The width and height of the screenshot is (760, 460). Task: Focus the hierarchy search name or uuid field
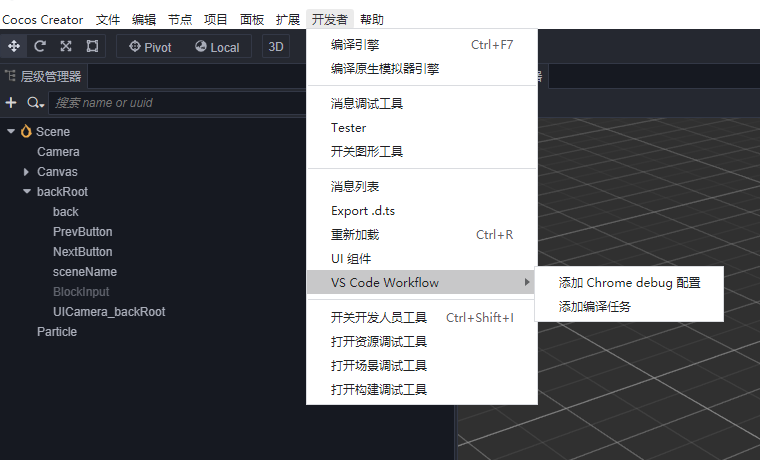(177, 103)
